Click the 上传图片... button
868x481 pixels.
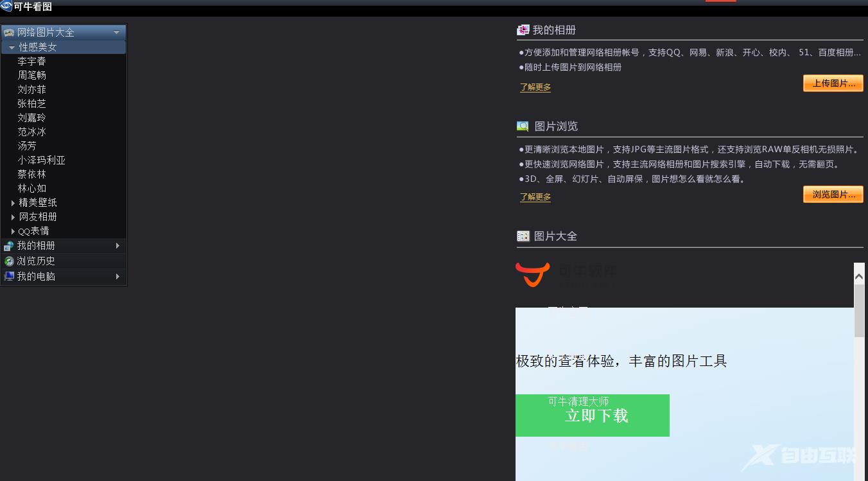[x=833, y=83]
